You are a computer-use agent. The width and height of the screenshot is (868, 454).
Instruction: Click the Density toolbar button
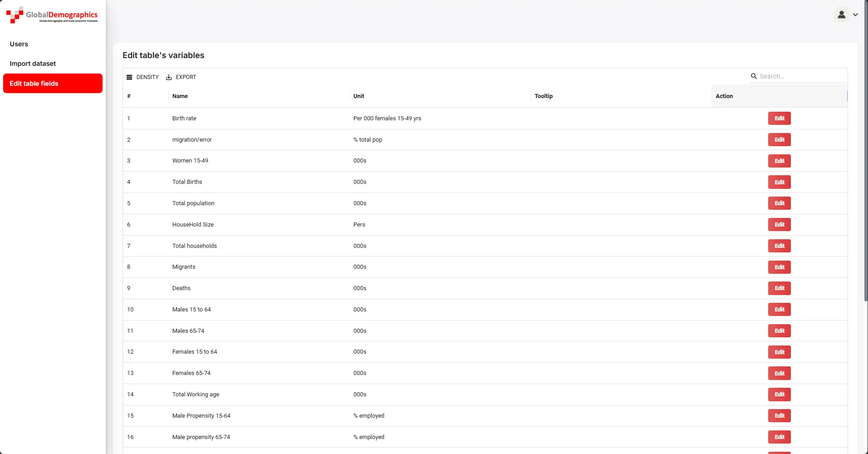click(x=142, y=77)
